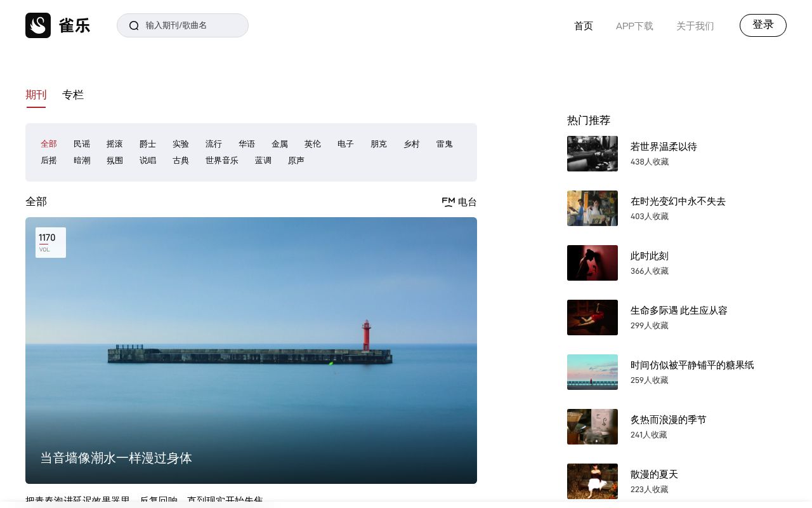This screenshot has width=812, height=508.
Task: Open 时间仿似被平静铺平的糖果纸 title
Action: (692, 365)
